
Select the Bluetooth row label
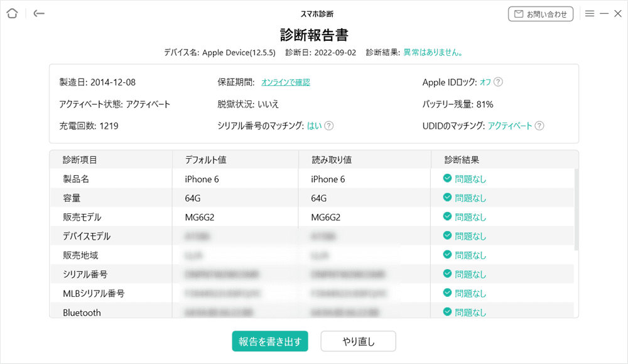tap(82, 313)
